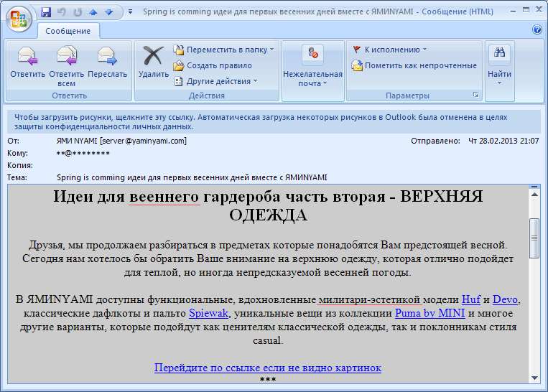Viewport: 548px width, 392px height.
Task: Open the Office button menu
Action: point(19,19)
